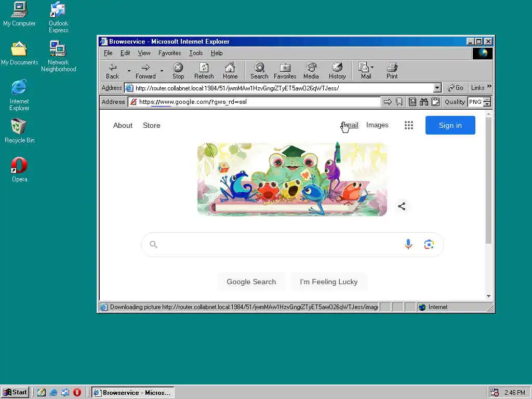The image size is (532, 399).
Task: Show the History pane
Action: 337,71
